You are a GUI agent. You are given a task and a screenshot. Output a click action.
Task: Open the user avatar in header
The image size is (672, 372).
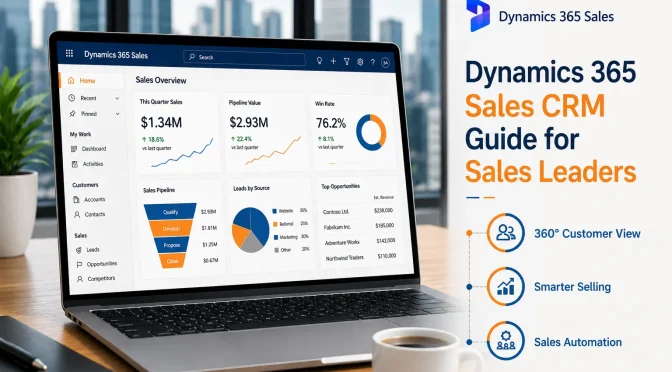385,63
